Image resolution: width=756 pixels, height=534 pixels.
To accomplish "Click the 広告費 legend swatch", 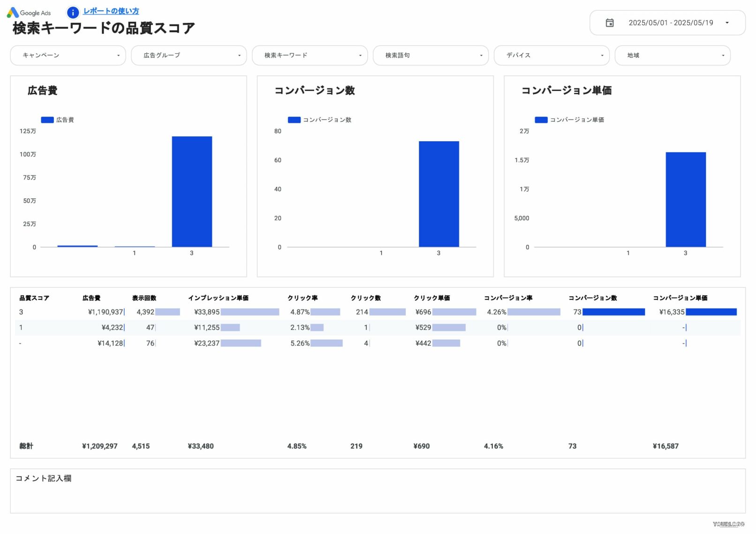I will click(x=47, y=120).
